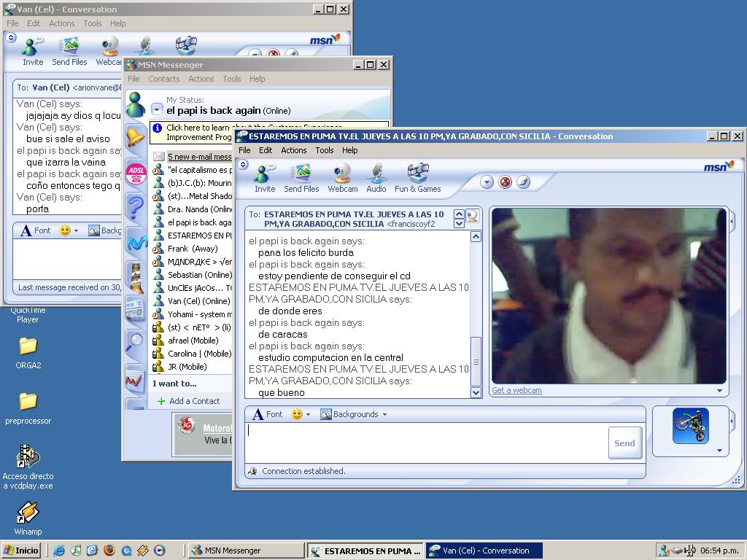747x560 pixels.
Task: Click the Movistar M tab in Messenger
Action: 136,242
